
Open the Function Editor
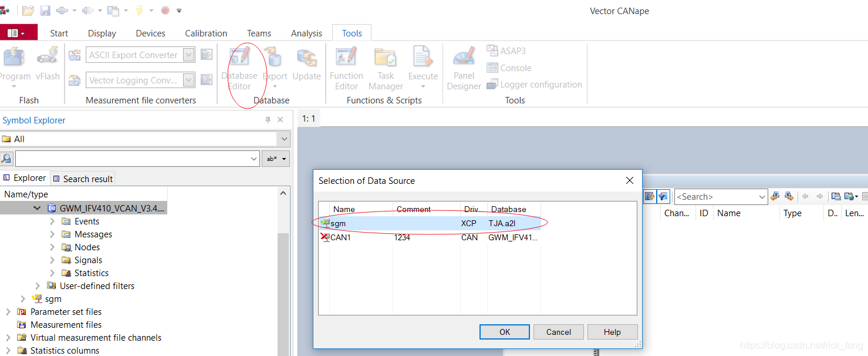346,69
